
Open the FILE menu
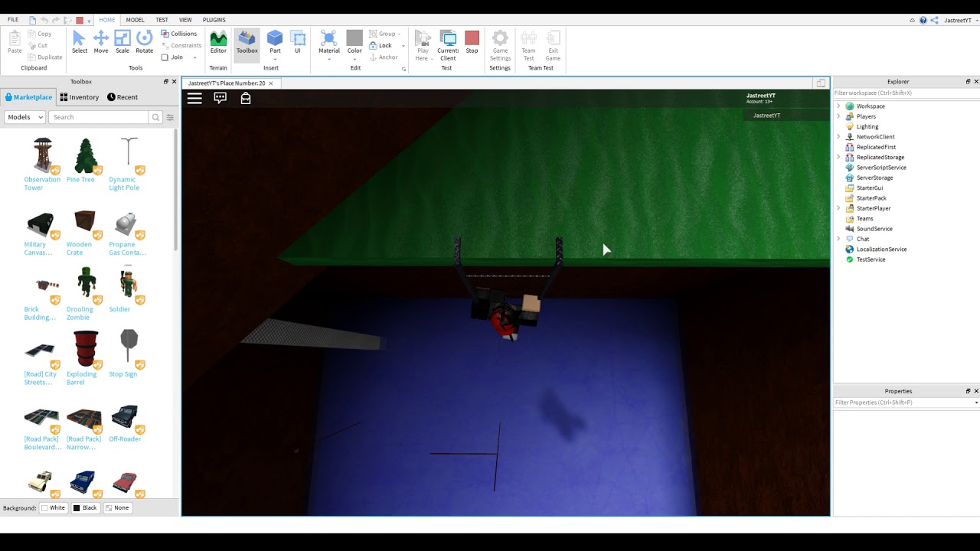coord(13,20)
